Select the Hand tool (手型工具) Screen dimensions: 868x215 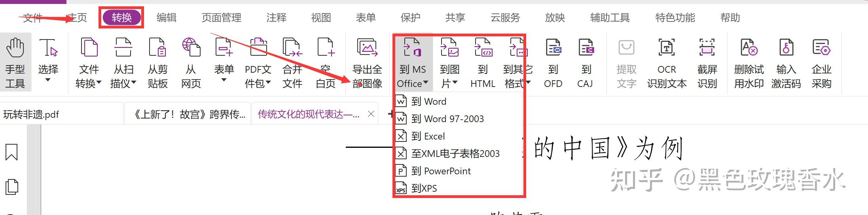(15, 62)
